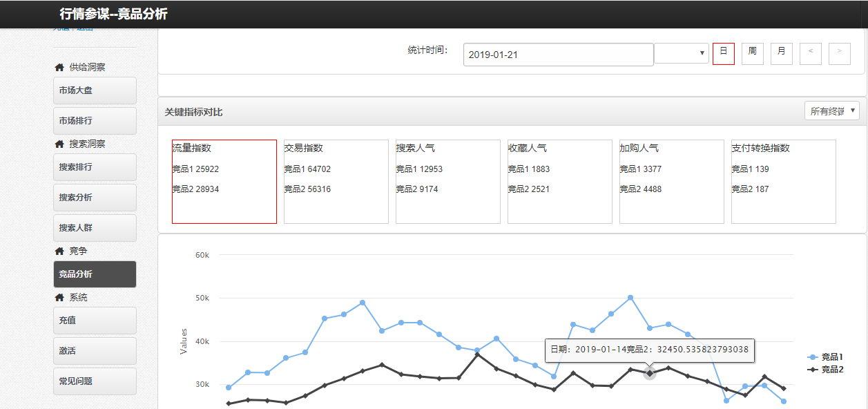The image size is (868, 409).
Task: Click the home icon beside 系统
Action: (x=59, y=298)
